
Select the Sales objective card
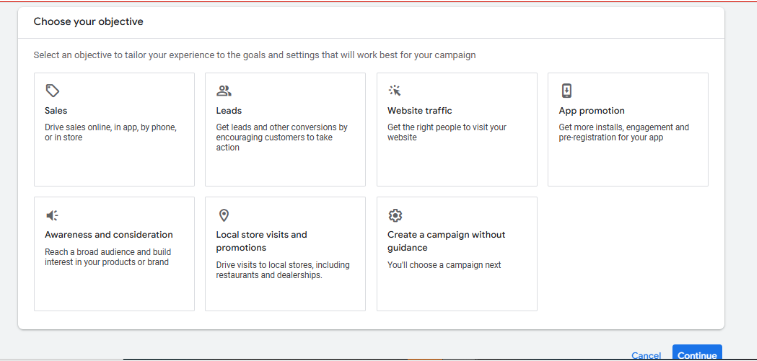pyautogui.click(x=114, y=129)
